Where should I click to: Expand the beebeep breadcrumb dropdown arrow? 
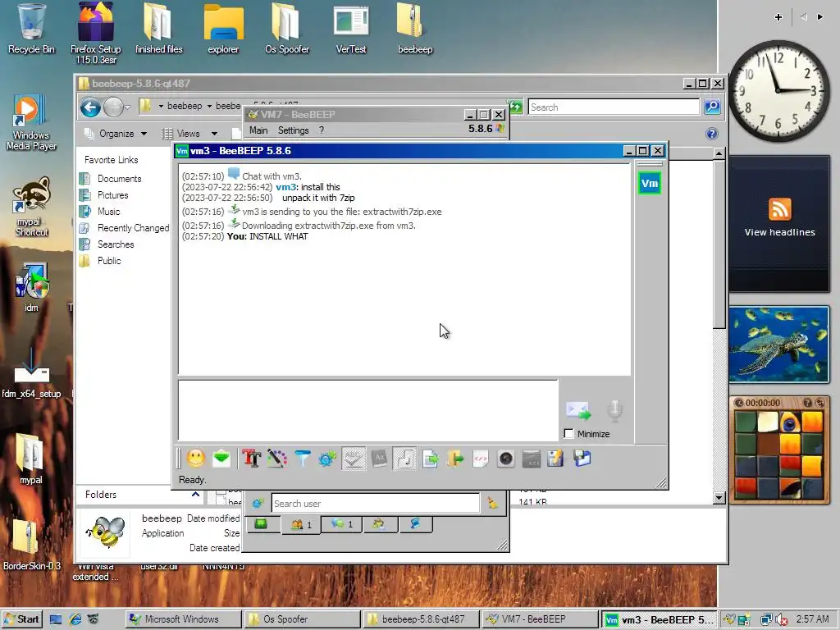(x=209, y=106)
